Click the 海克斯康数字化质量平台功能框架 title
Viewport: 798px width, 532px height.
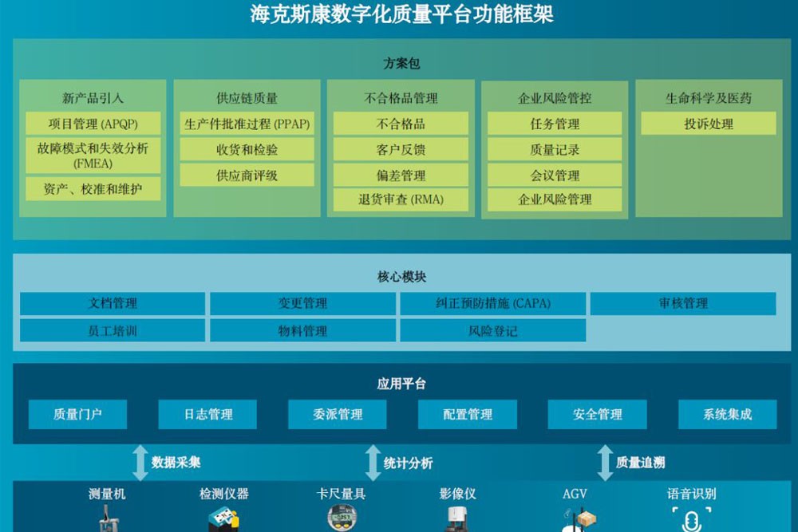click(401, 14)
